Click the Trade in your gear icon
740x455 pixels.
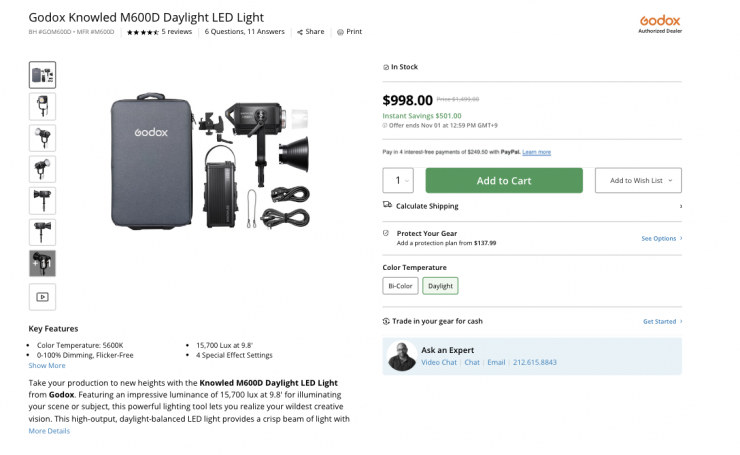[x=387, y=321]
